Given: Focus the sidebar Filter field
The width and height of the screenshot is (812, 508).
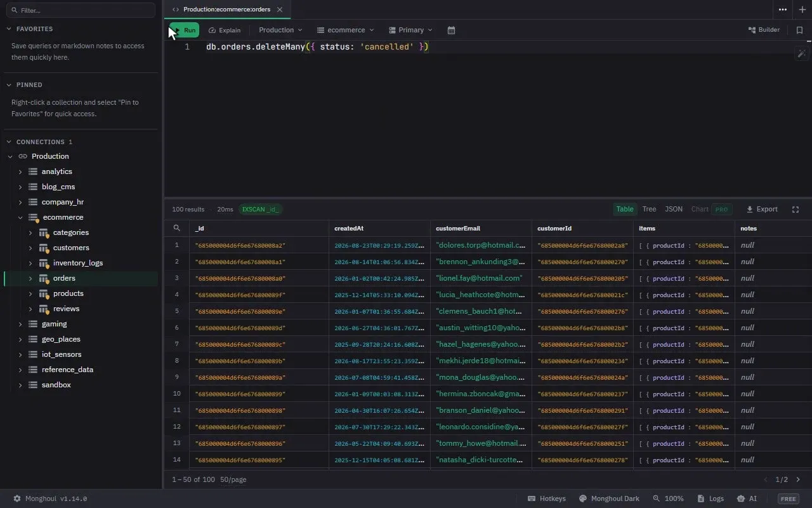Looking at the screenshot, I should [x=81, y=10].
